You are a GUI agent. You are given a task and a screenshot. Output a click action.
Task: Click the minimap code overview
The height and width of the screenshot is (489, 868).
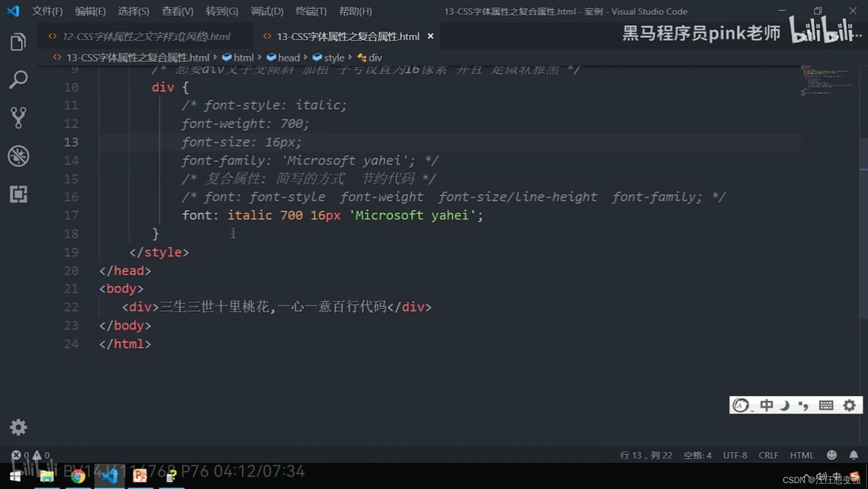pos(828,81)
